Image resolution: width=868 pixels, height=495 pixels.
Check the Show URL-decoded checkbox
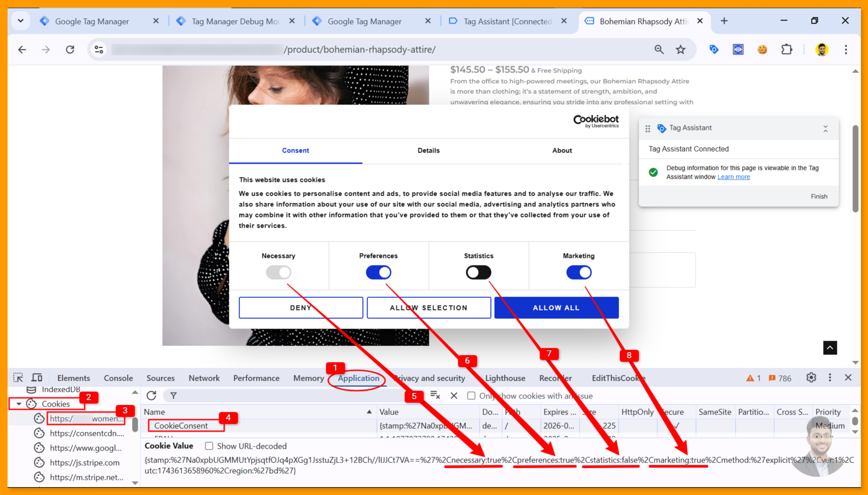point(209,446)
